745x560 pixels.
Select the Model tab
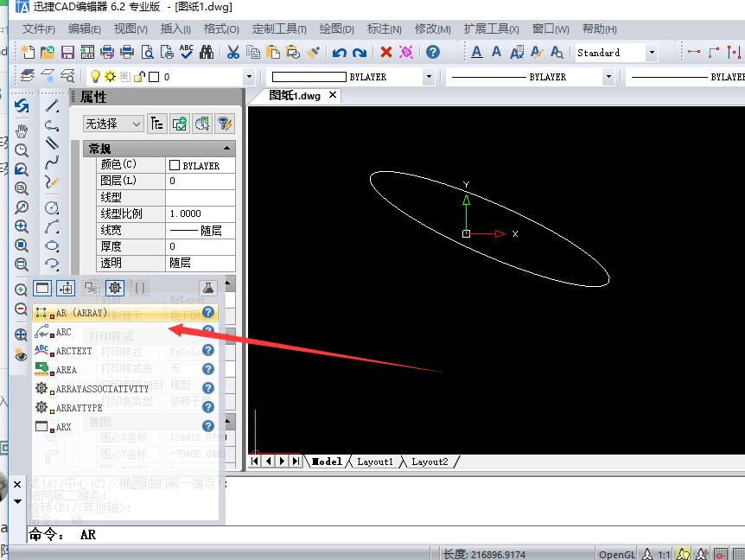click(327, 461)
